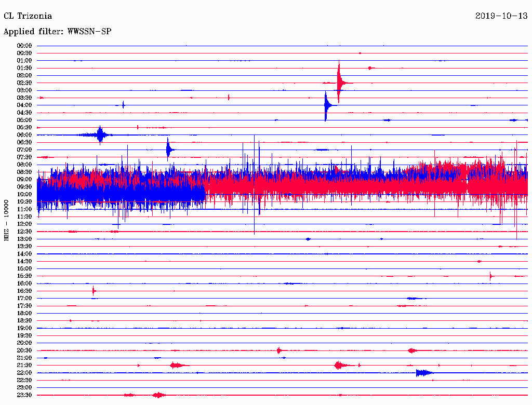The image size is (532, 405).
Task: Select the 23:30 time label
Action: click(x=24, y=395)
